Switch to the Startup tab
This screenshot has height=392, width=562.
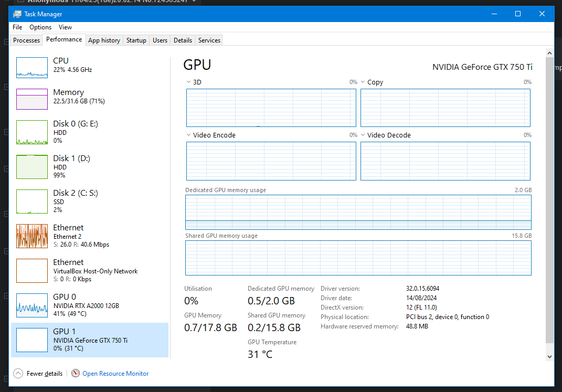point(136,40)
